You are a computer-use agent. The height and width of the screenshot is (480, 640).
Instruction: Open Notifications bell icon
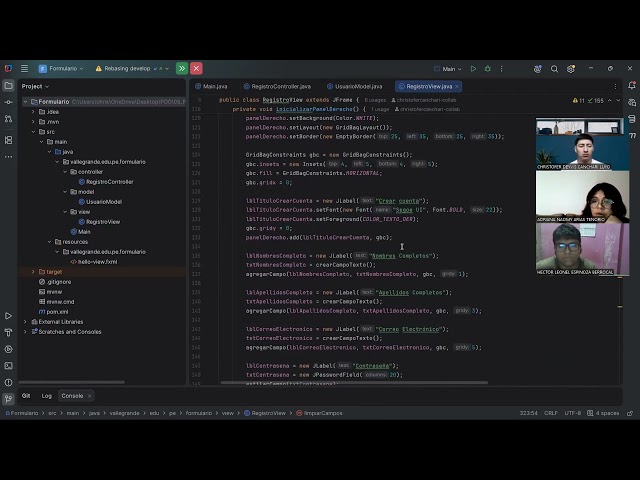tap(631, 86)
